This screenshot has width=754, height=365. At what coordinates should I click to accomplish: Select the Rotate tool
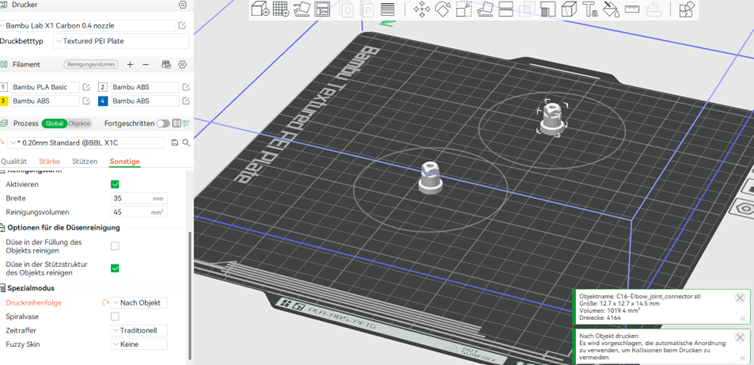[443, 9]
